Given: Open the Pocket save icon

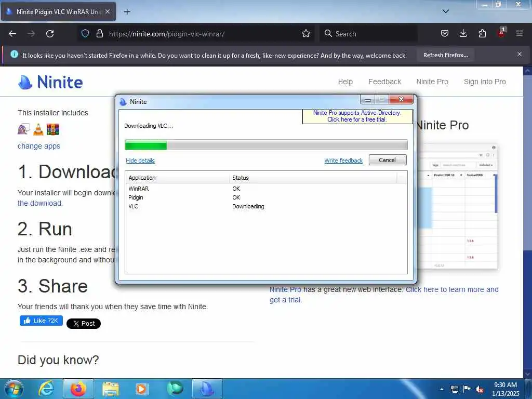Looking at the screenshot, I should point(445,33).
